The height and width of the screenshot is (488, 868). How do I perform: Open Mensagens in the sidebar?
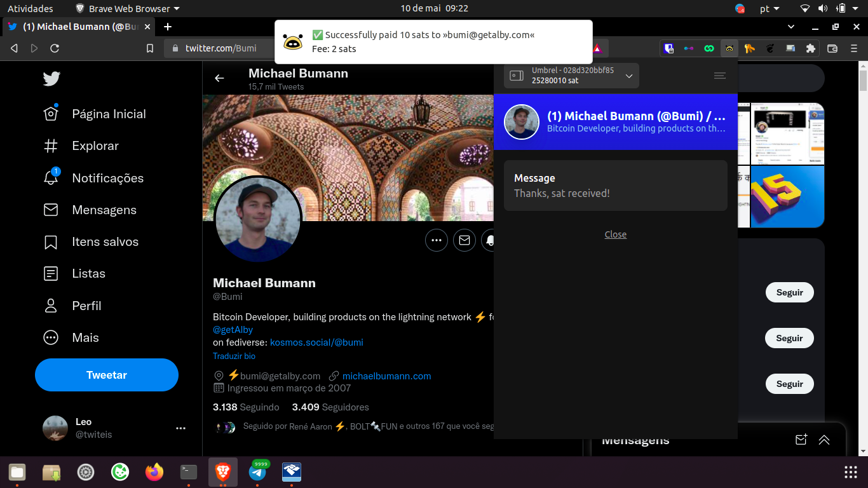pos(90,210)
